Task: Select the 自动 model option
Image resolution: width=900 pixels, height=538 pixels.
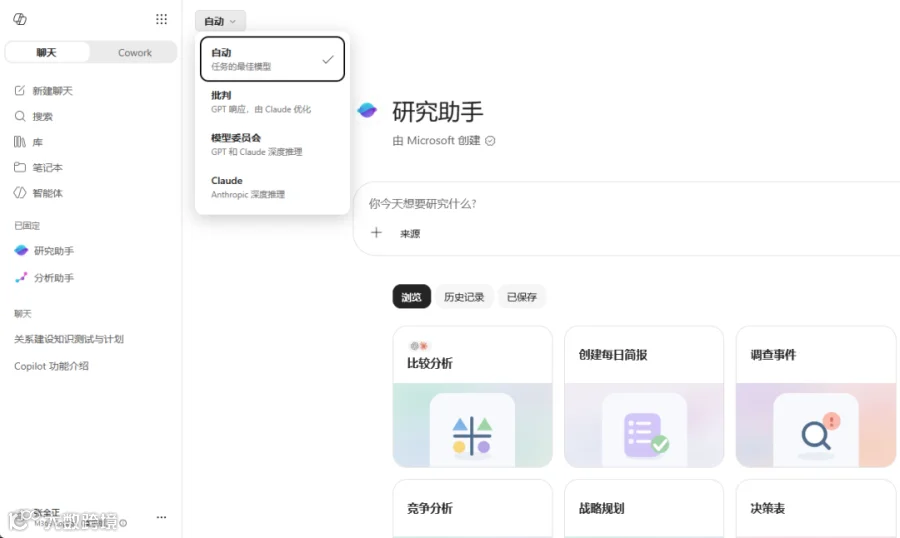Action: pyautogui.click(x=272, y=59)
